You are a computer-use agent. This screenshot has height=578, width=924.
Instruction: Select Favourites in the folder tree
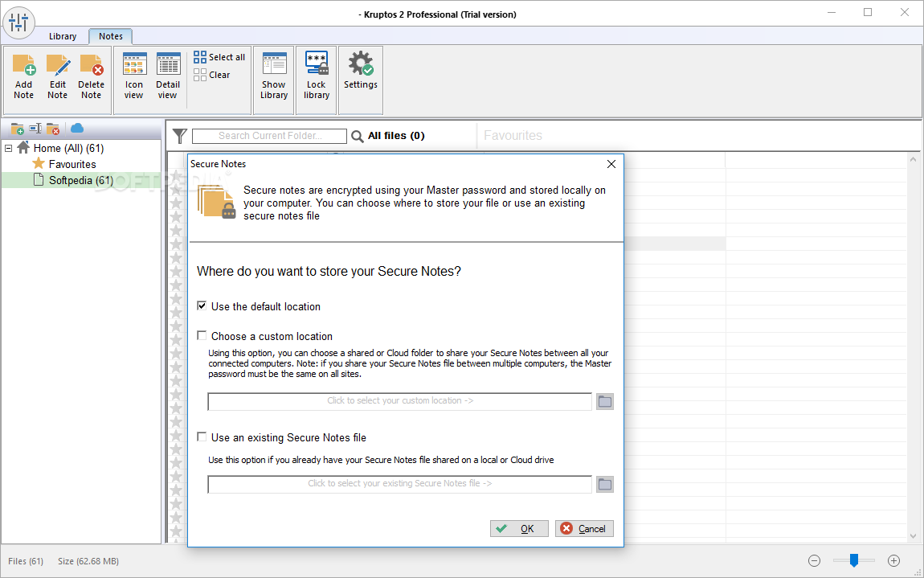72,164
